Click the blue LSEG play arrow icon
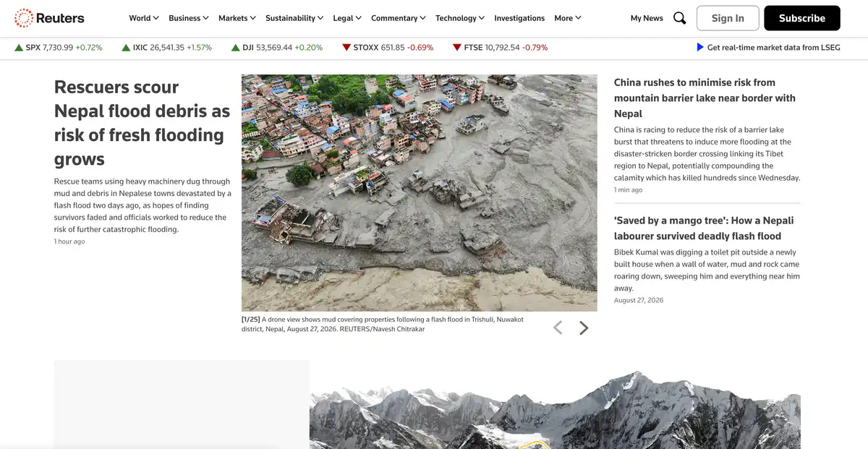Screen dimensions: 868x449 pyautogui.click(x=699, y=47)
